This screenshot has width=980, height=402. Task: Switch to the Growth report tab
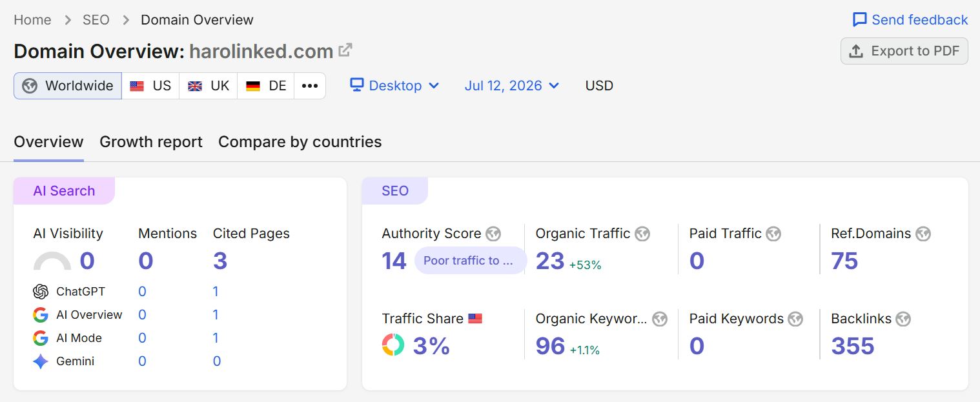click(x=151, y=142)
